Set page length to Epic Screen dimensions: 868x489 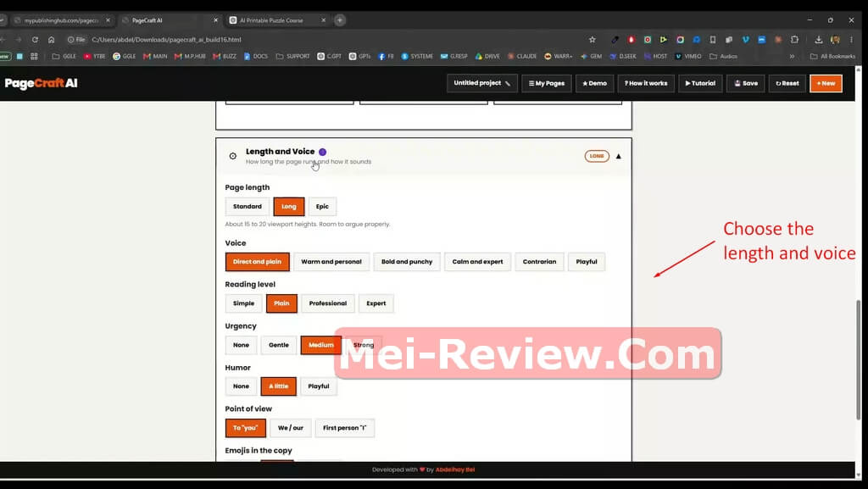click(x=322, y=206)
